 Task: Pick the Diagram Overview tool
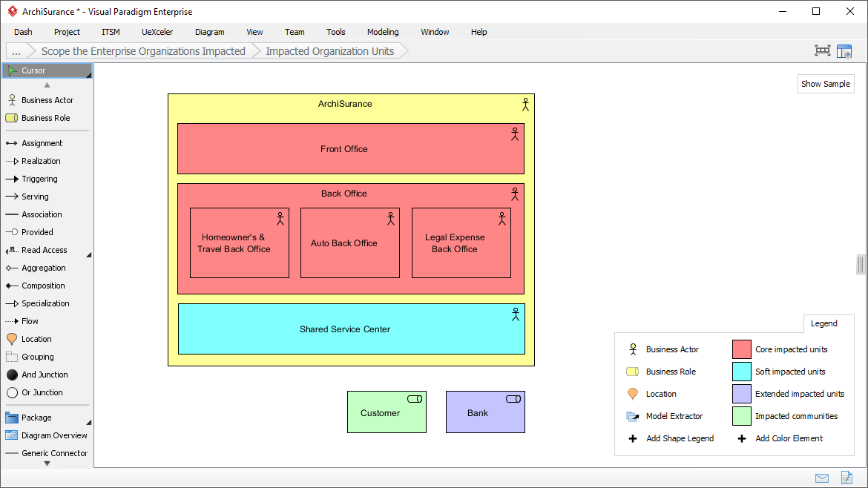(47, 435)
